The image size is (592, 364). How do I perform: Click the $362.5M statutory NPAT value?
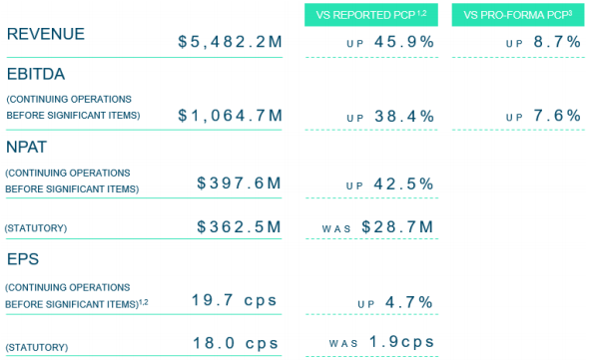(x=239, y=226)
